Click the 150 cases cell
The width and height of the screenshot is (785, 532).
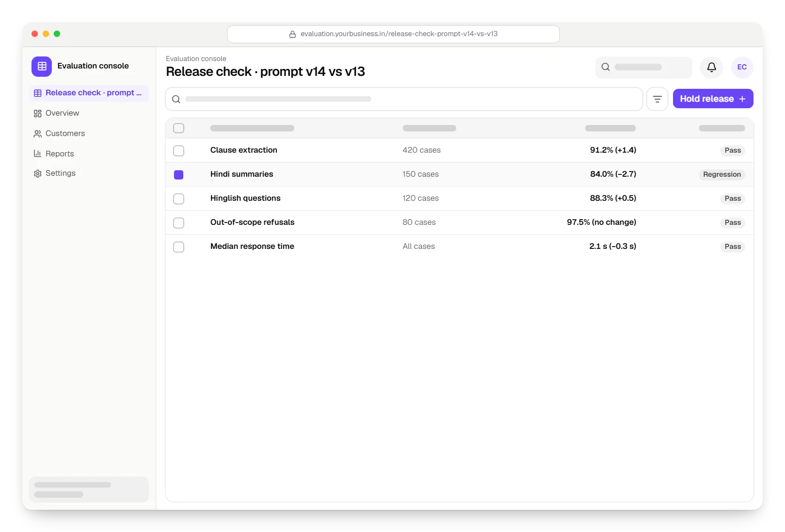coord(420,174)
